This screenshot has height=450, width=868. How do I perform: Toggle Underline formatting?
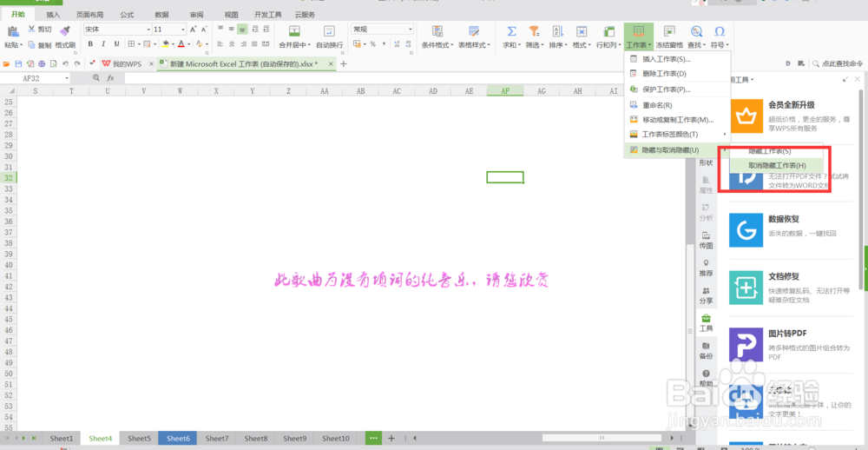[x=116, y=44]
